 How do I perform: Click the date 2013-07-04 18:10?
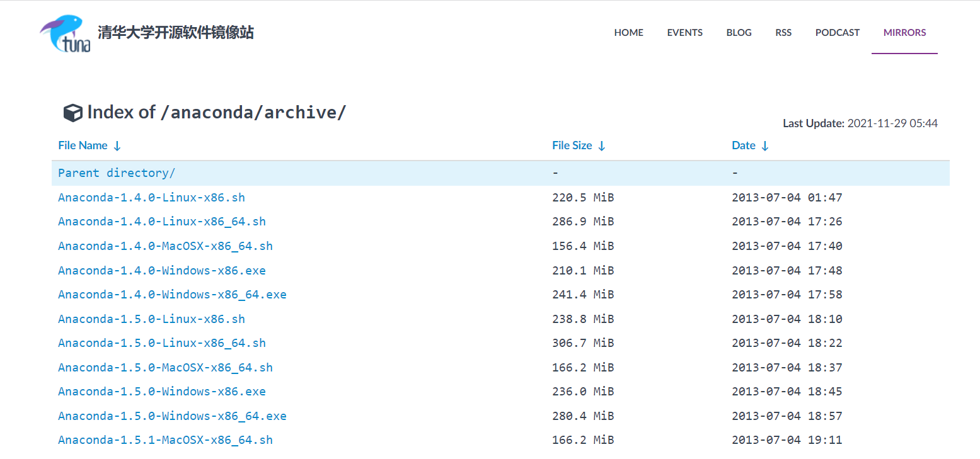tap(787, 319)
